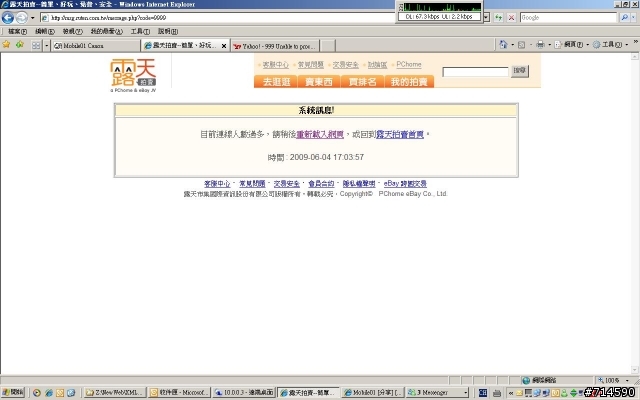Click the Google search box
This screenshot has width=640, height=400.
568,18
